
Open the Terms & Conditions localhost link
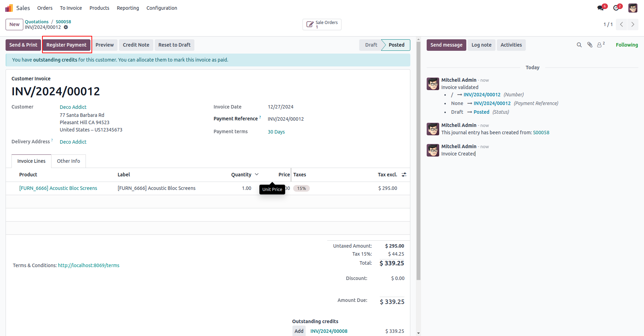point(89,265)
